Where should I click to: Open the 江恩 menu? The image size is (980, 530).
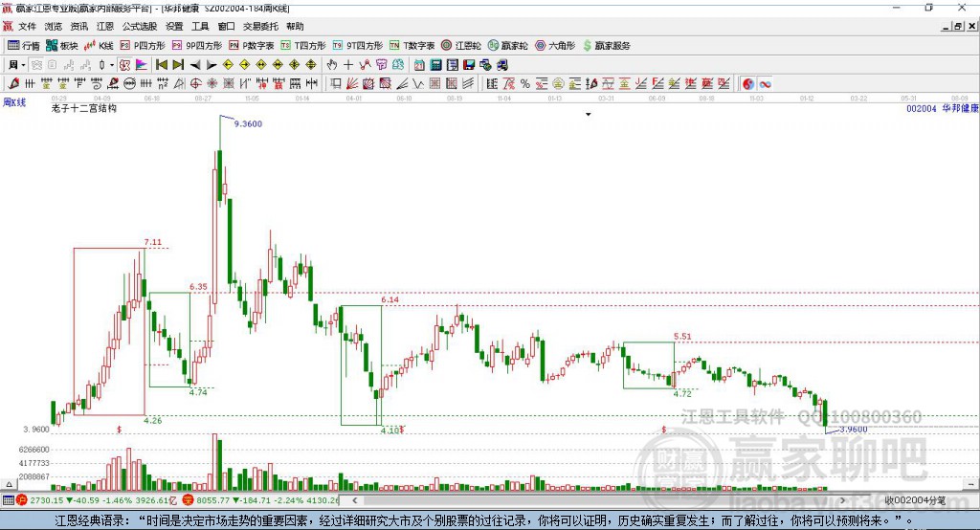point(105,26)
